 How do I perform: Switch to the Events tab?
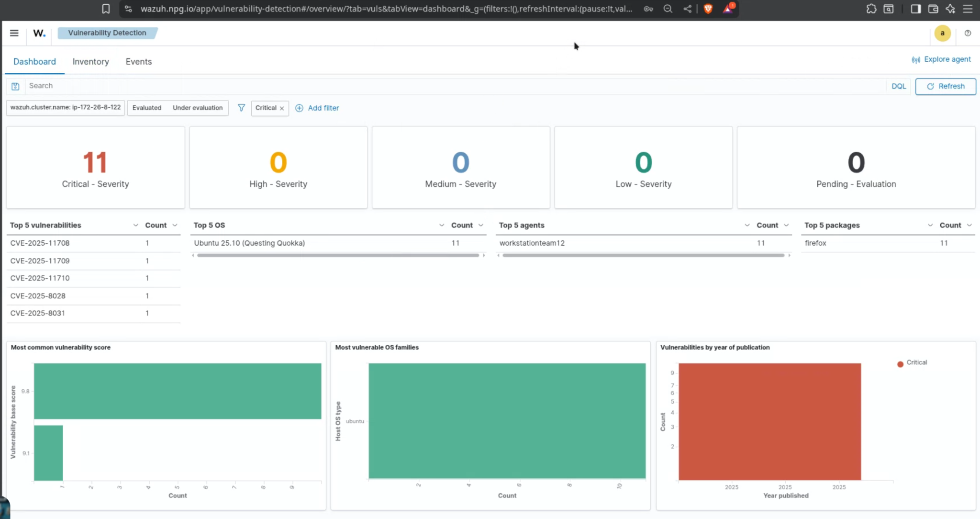click(139, 61)
